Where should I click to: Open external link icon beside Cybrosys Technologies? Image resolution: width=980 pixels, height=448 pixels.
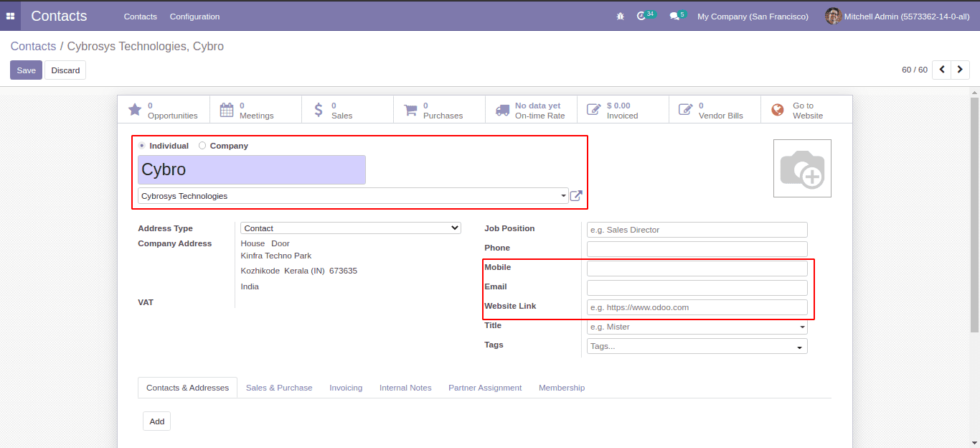coord(576,195)
